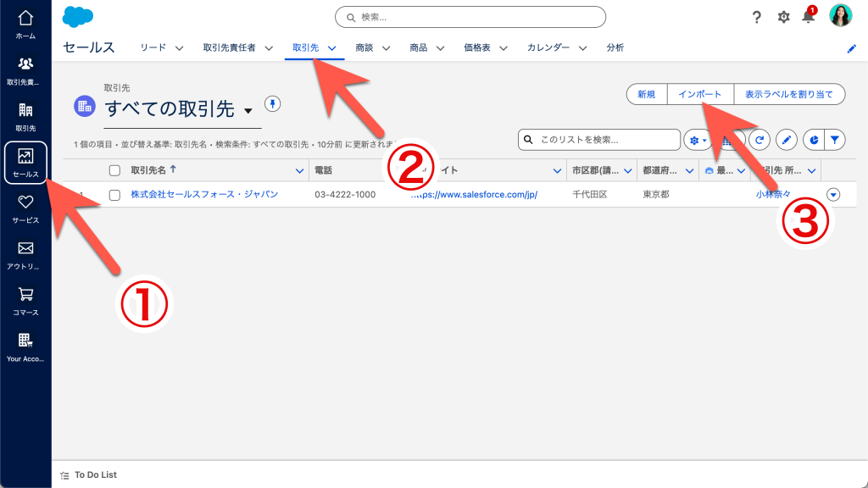Expand the 商品 tab dropdown chevron

(x=440, y=48)
